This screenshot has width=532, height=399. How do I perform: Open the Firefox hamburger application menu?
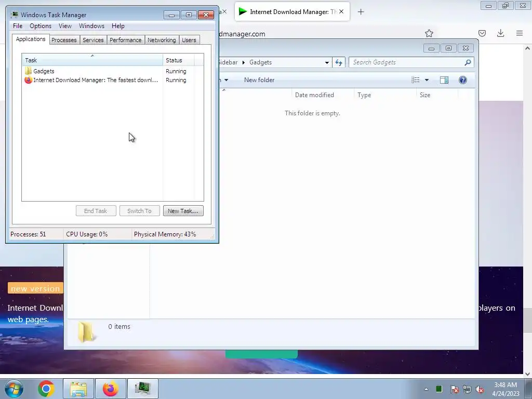point(520,33)
